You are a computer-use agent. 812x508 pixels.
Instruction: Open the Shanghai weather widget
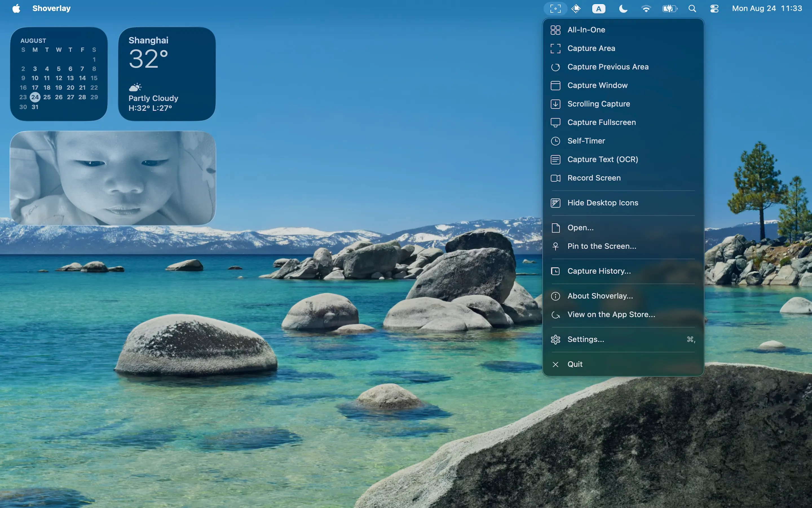[x=167, y=74]
